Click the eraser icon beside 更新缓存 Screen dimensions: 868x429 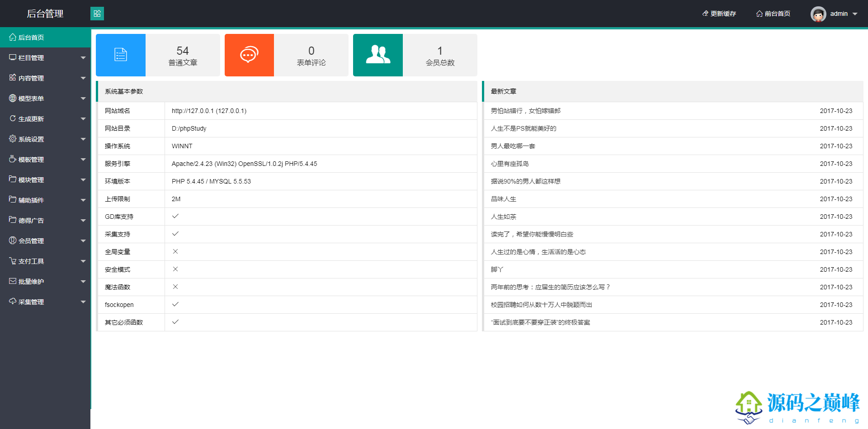coord(705,14)
